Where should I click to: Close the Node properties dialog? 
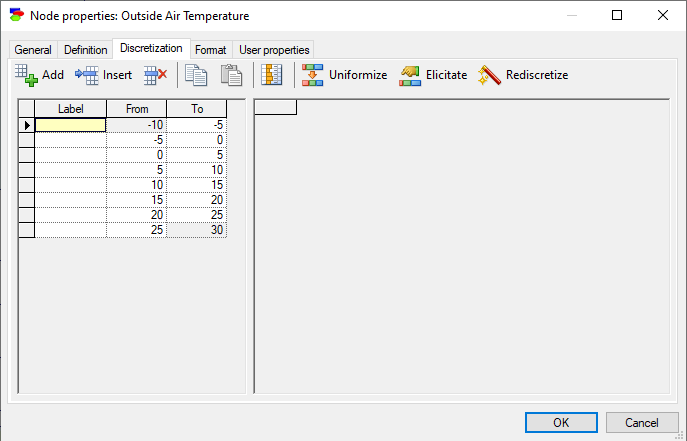[x=663, y=15]
